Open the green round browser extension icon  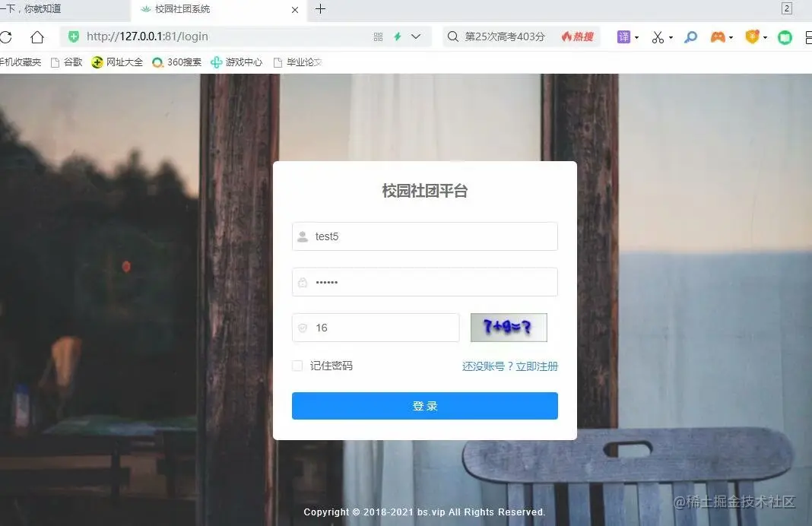(x=785, y=37)
